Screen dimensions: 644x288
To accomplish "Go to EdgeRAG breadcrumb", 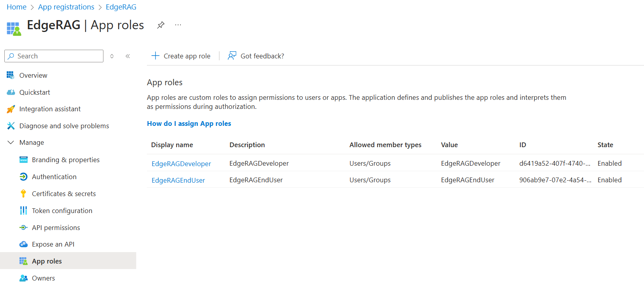I will pos(121,7).
